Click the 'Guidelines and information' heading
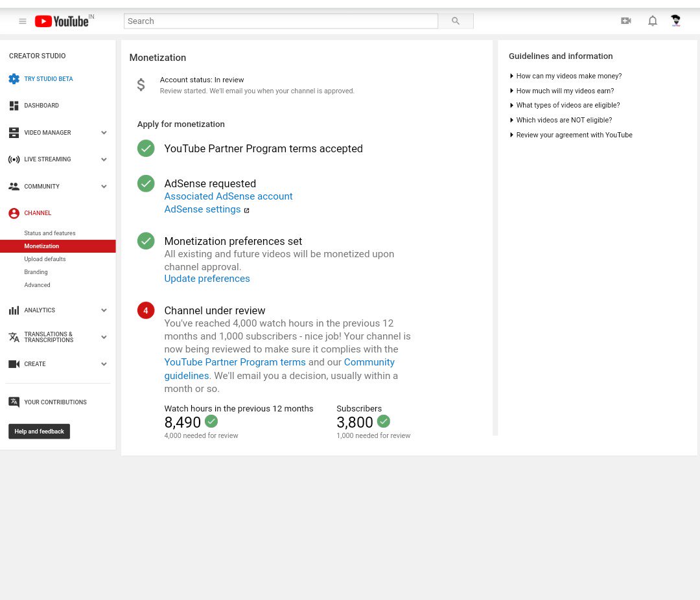Viewport: 700px width, 600px height. point(561,56)
